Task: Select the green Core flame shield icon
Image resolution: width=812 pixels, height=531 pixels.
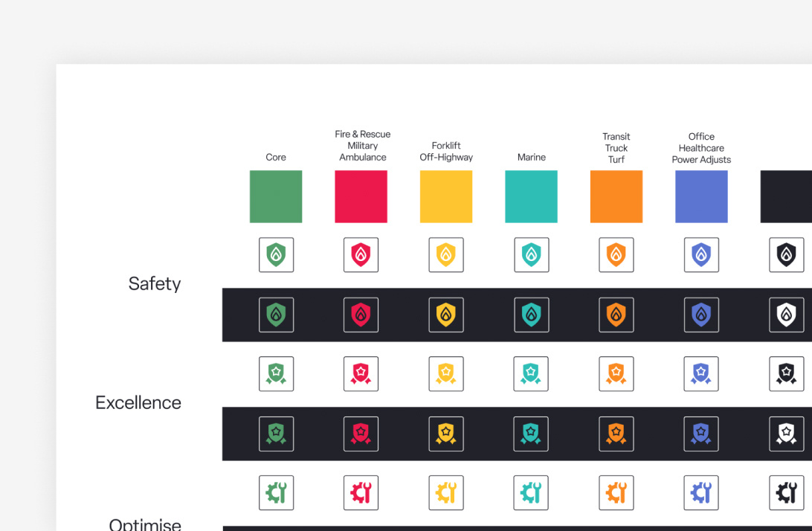Action: (x=276, y=254)
